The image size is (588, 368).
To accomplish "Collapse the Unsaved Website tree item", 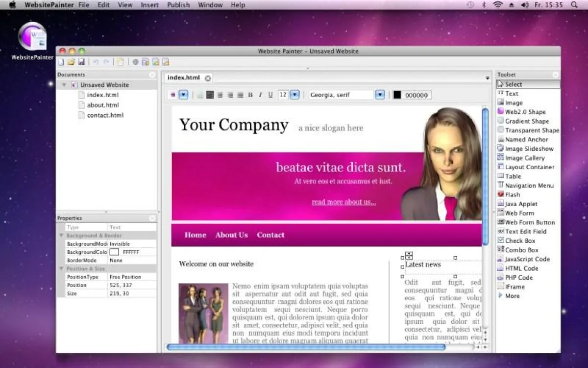I will pos(64,84).
